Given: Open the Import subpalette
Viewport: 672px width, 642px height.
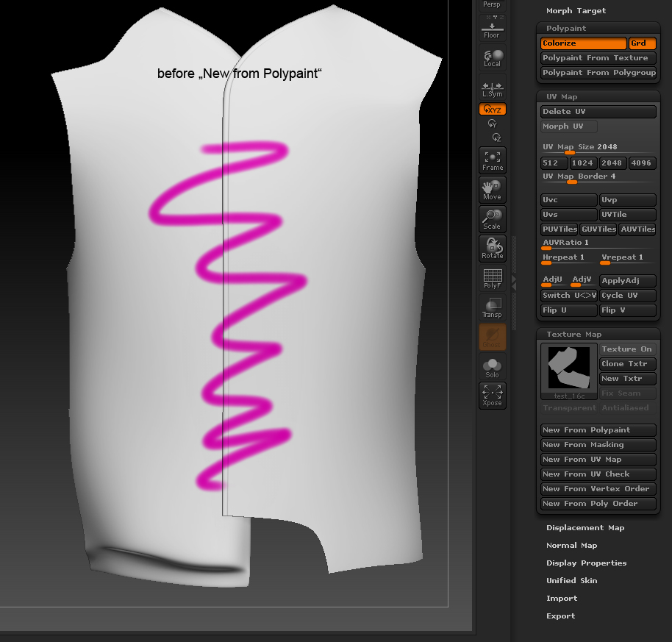Looking at the screenshot, I should [x=562, y=599].
